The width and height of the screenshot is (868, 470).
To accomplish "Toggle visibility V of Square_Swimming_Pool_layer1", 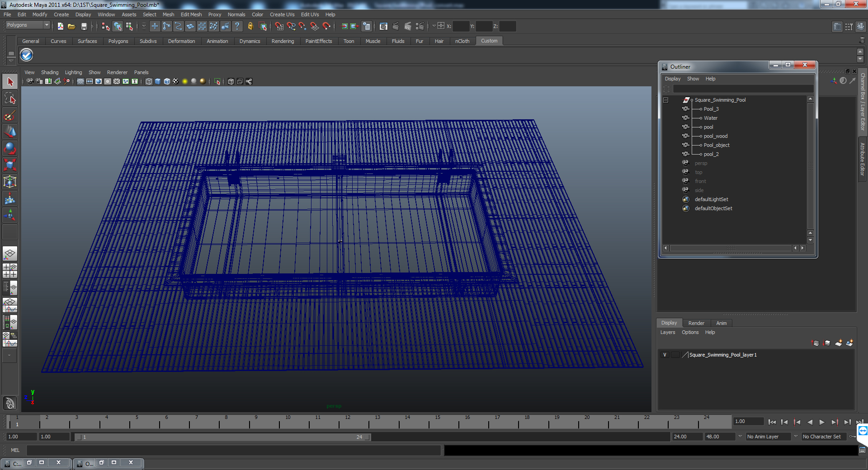I will (665, 355).
